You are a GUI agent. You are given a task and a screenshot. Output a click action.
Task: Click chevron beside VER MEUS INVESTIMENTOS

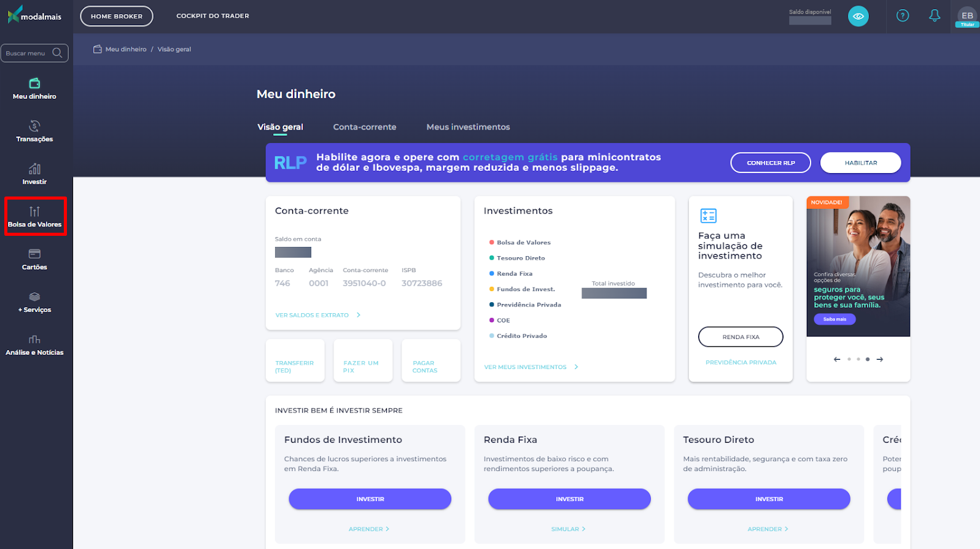(x=576, y=367)
